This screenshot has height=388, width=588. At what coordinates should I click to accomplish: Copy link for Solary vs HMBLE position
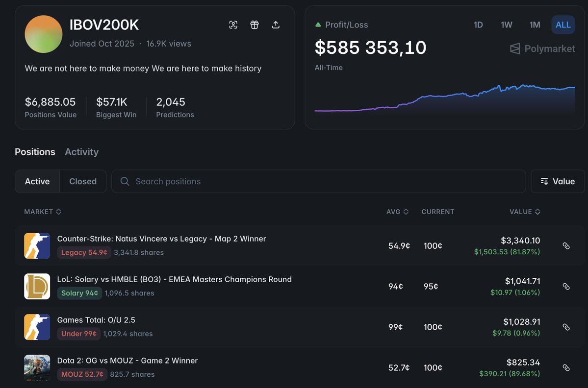click(566, 287)
